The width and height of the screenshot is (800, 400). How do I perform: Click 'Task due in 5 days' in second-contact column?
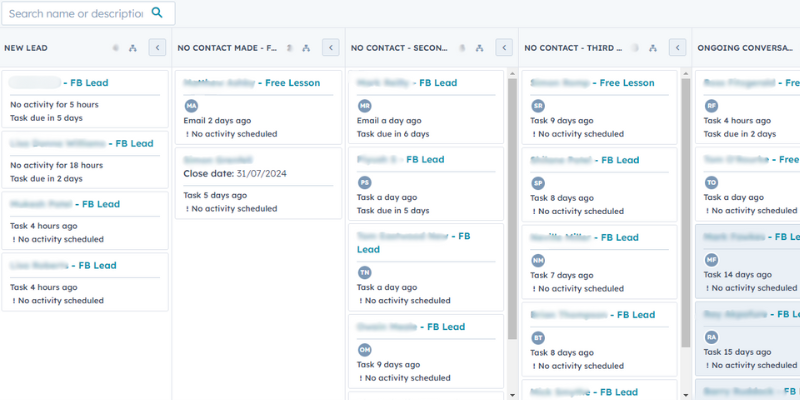click(x=393, y=211)
